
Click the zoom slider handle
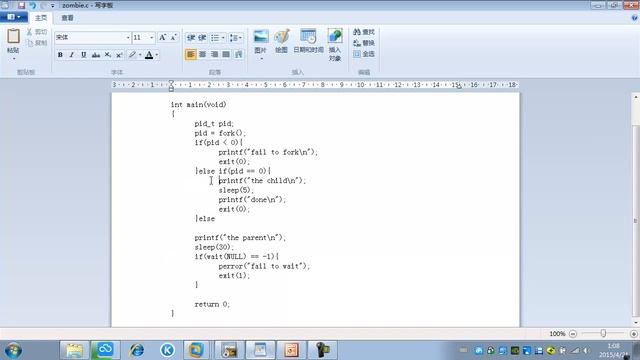(x=603, y=333)
